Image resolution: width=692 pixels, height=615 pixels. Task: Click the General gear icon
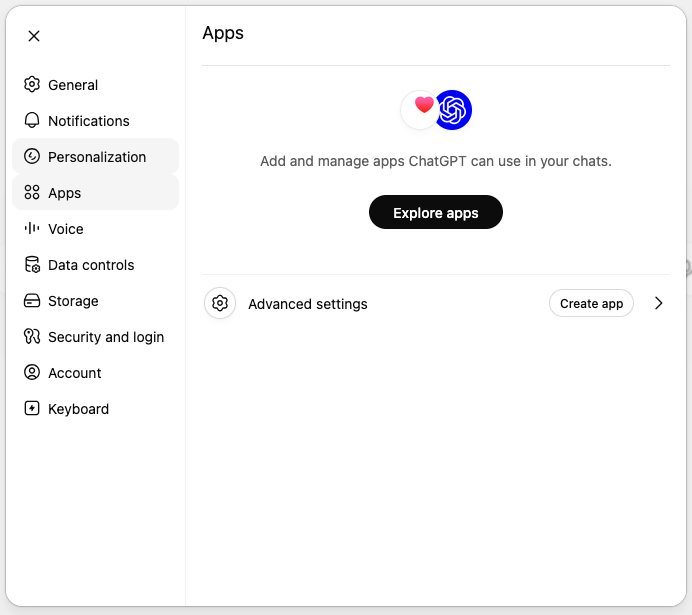tap(32, 84)
